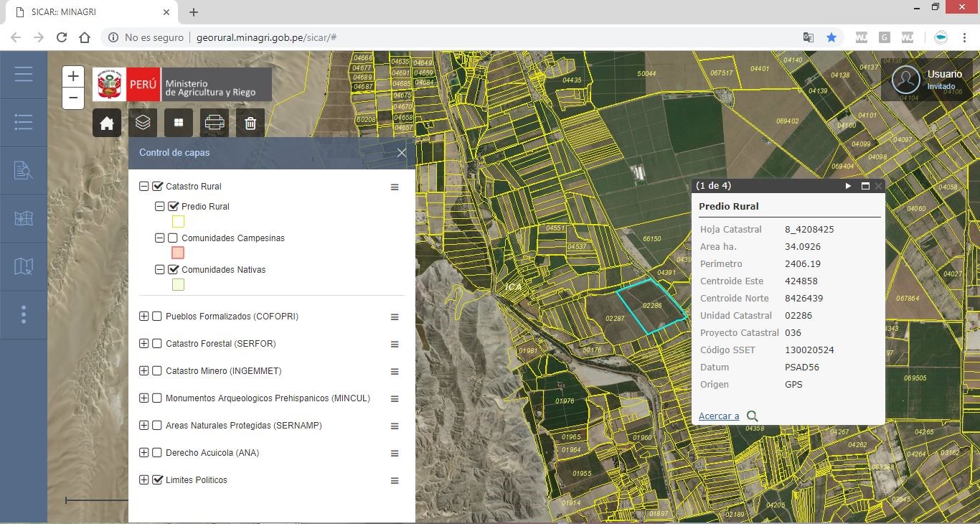Click the map zoom in plus button
980x524 pixels.
click(73, 76)
